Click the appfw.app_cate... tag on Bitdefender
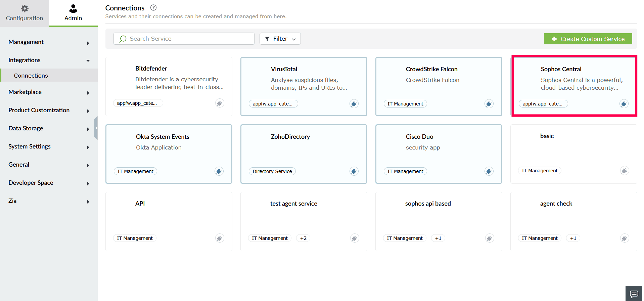 138,103
